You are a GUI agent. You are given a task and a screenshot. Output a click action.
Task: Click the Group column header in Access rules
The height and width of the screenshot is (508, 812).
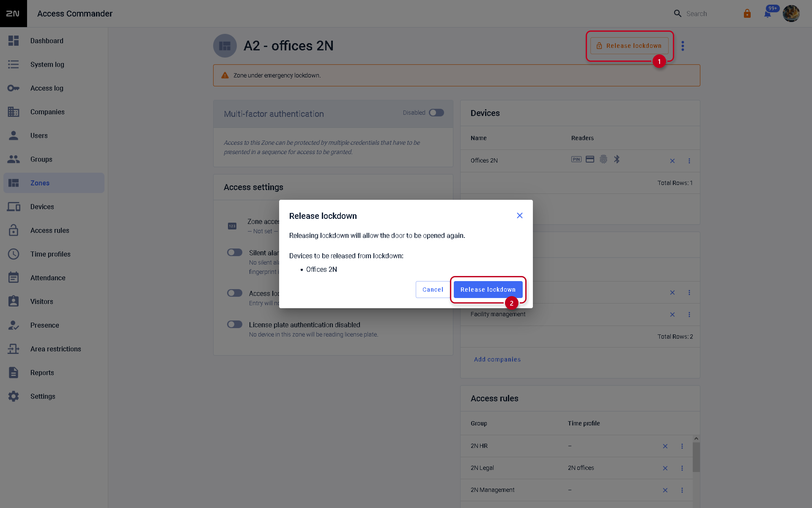479,423
